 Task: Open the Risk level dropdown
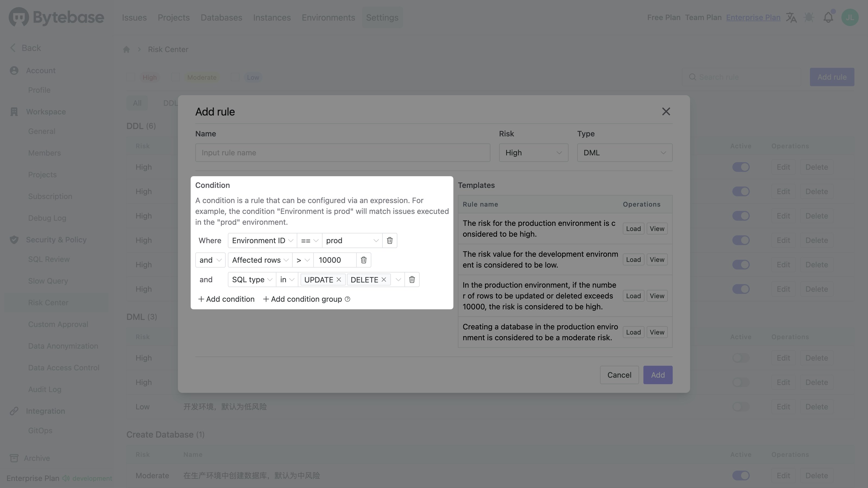click(533, 153)
